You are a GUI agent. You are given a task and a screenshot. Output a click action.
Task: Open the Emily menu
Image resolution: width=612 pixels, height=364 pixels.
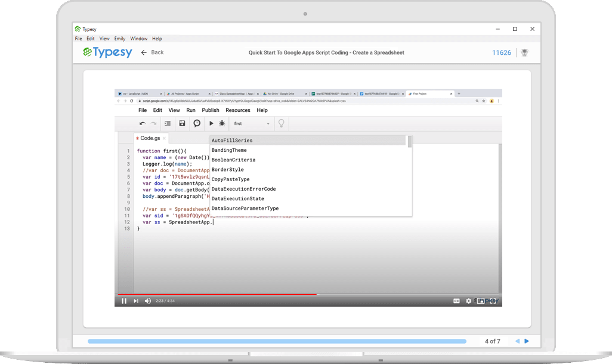120,39
